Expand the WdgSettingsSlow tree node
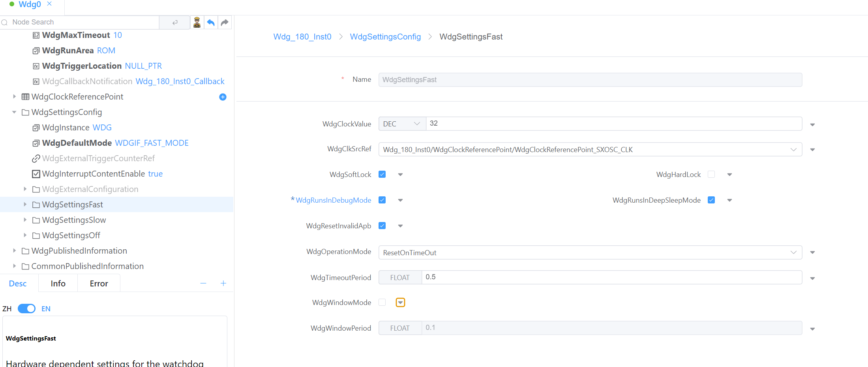Viewport: 868px width, 367px height. click(25, 220)
